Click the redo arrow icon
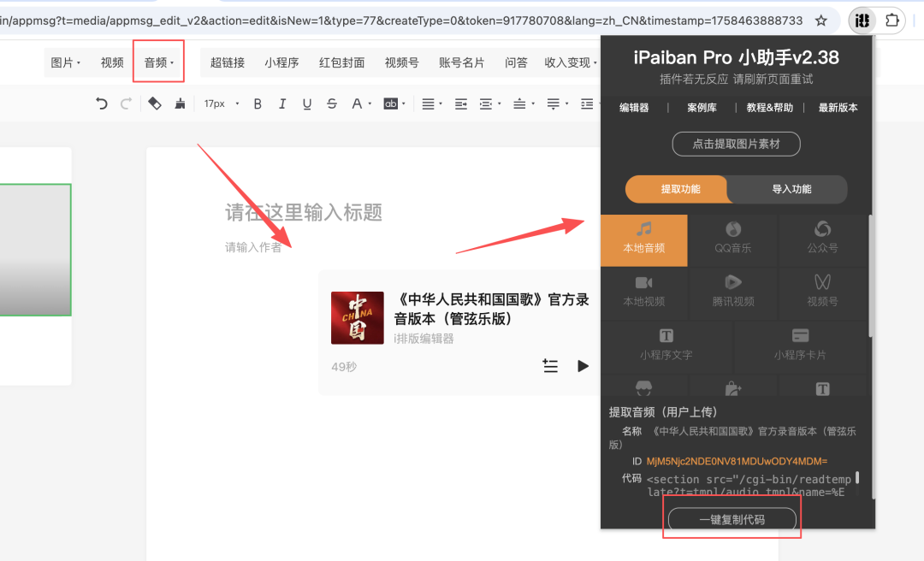 point(126,103)
